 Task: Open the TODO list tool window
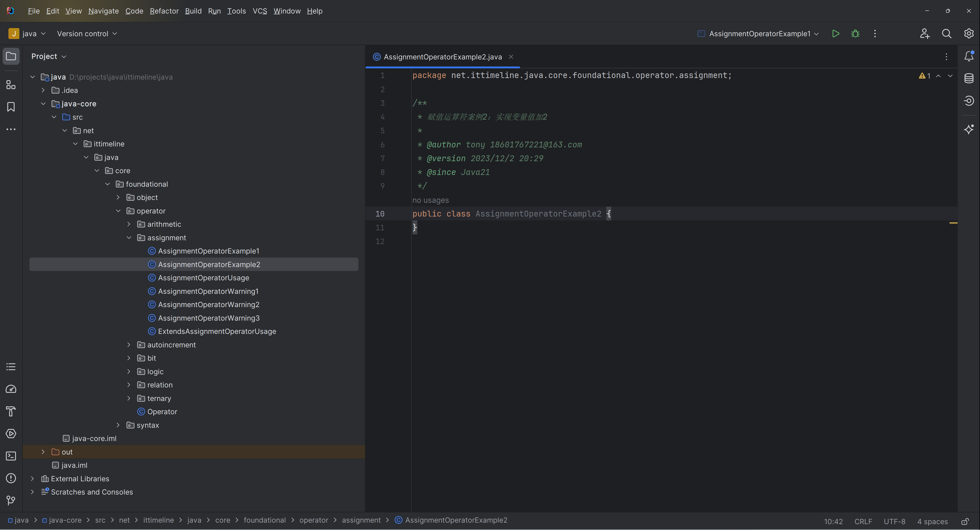pyautogui.click(x=11, y=367)
